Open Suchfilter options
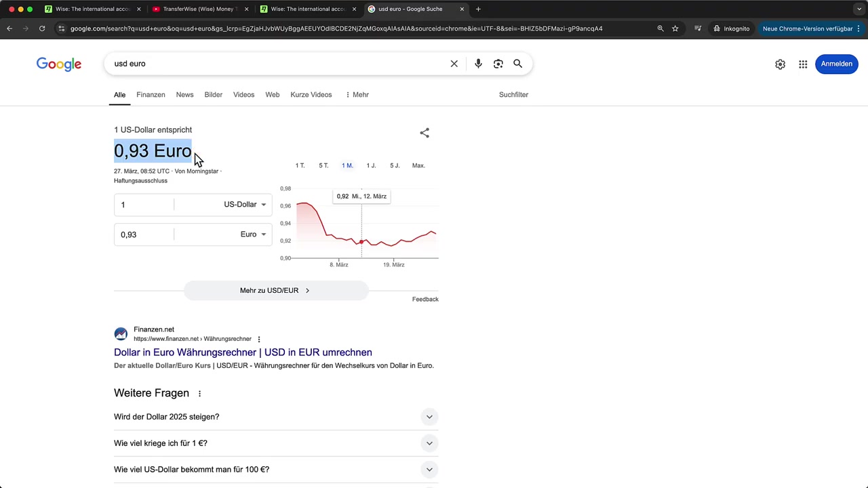The image size is (868, 488). click(x=513, y=95)
